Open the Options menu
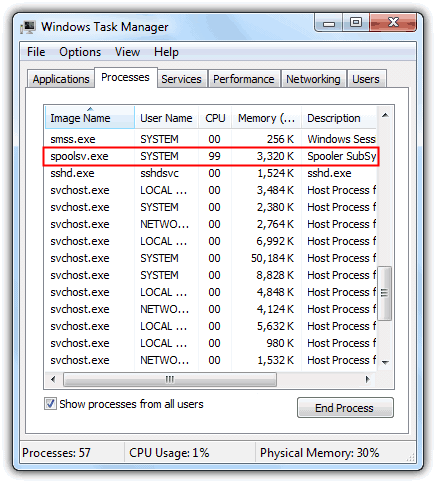The width and height of the screenshot is (436, 482). coord(80,52)
